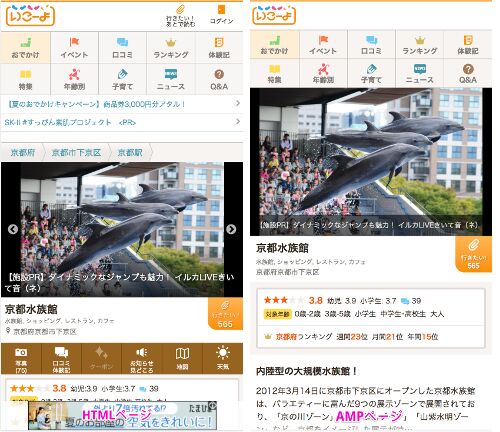The width and height of the screenshot is (500, 432).
Task: Click the 3.8 rating in the HTML page
Action: [59, 388]
